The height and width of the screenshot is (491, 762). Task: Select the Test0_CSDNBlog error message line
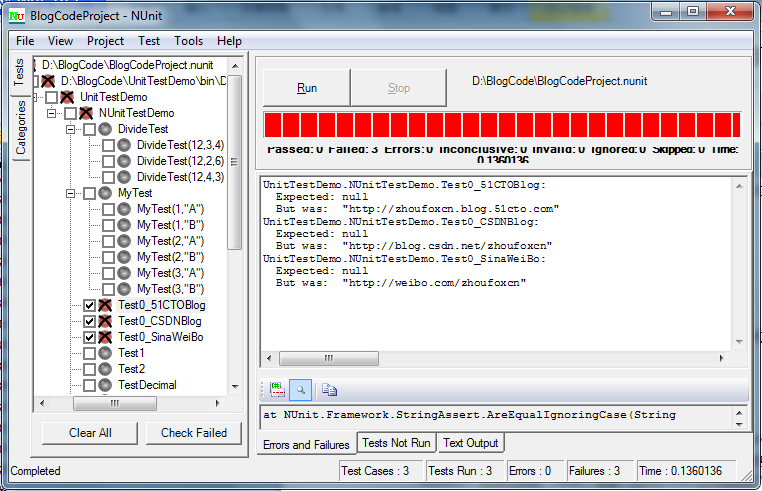click(401, 222)
